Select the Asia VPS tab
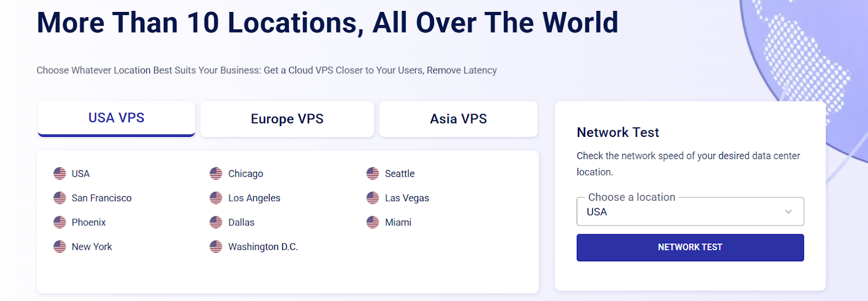Viewport: 868px width, 301px height. coord(458,119)
